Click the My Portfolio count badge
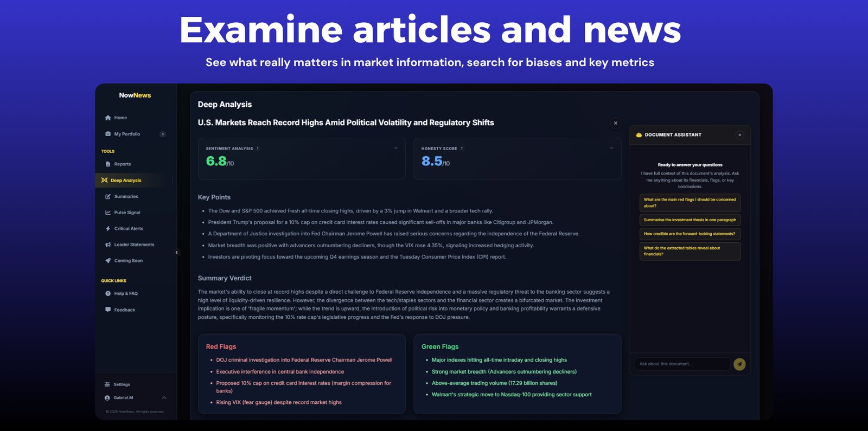Screen dimensions: 868x431 point(163,134)
